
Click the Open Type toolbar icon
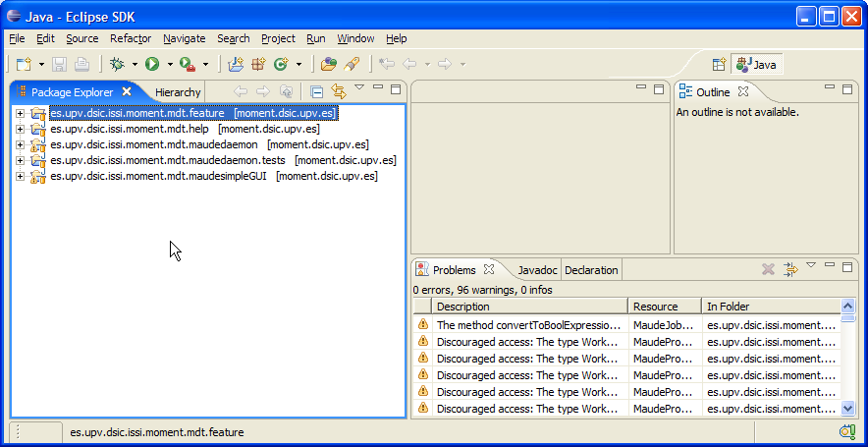click(x=329, y=64)
